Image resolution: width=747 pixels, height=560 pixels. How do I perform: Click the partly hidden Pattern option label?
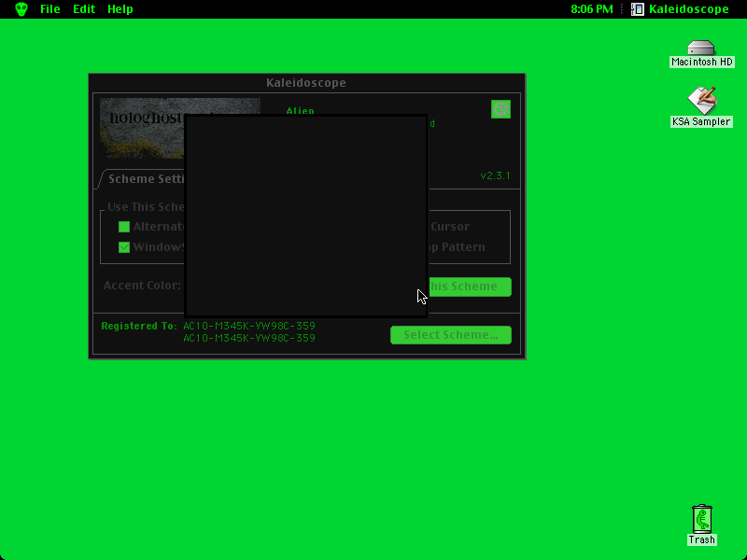click(458, 247)
